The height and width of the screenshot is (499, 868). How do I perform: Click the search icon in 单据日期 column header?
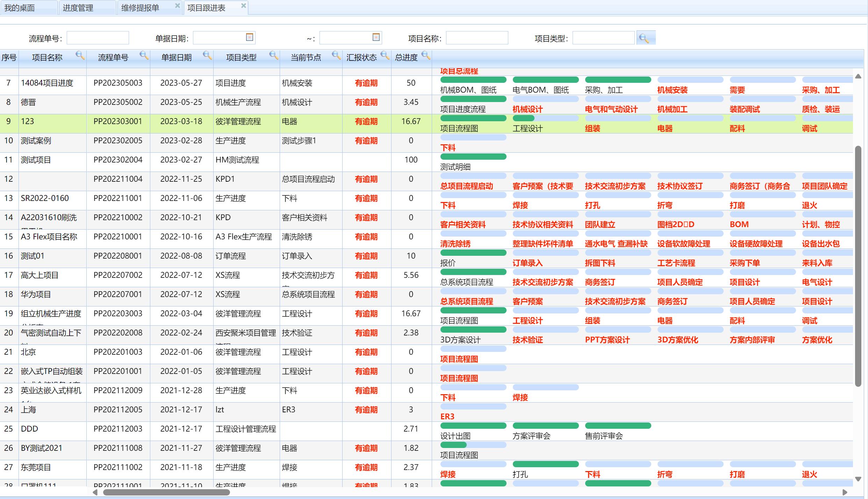click(207, 55)
